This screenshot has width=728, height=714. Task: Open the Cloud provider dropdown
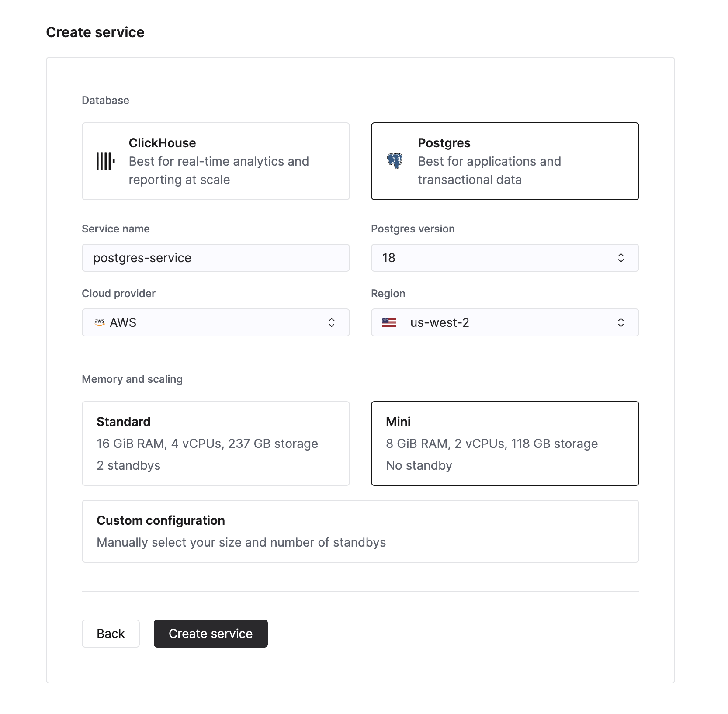(215, 322)
